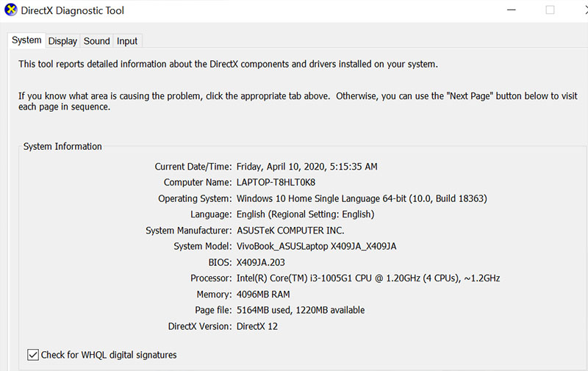Click the VivoBook system model value
Screen dimensions: 588x371
[317, 246]
